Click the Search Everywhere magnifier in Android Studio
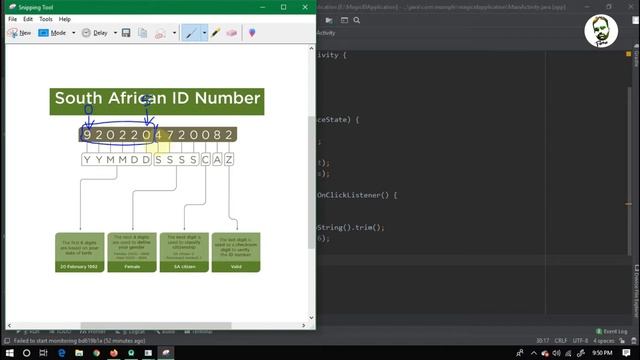This screenshot has width=640, height=360. tap(357, 20)
